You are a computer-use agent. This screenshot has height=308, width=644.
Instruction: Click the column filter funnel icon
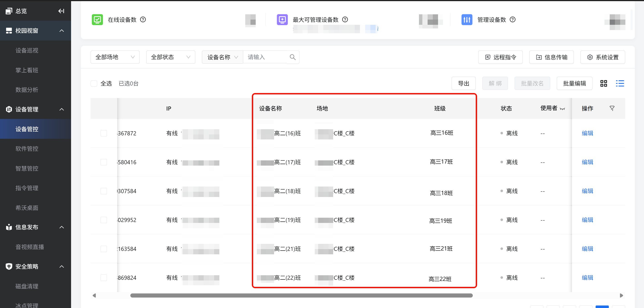point(612,109)
